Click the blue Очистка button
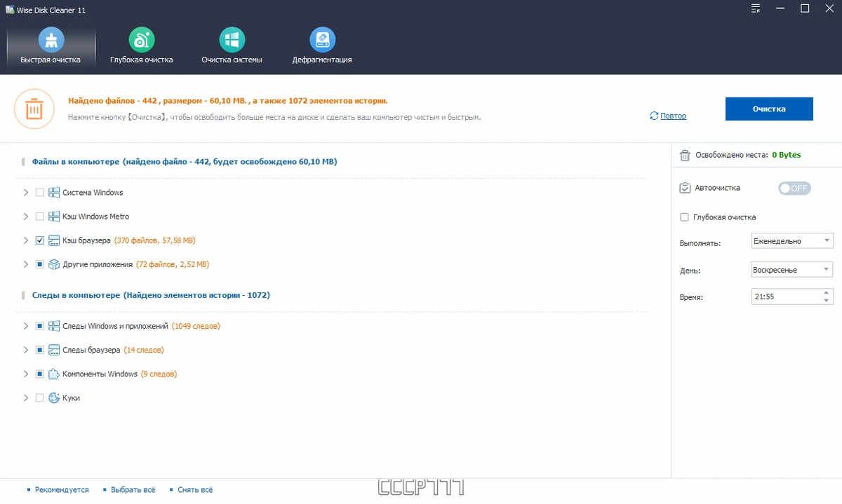The width and height of the screenshot is (842, 504). tap(769, 109)
